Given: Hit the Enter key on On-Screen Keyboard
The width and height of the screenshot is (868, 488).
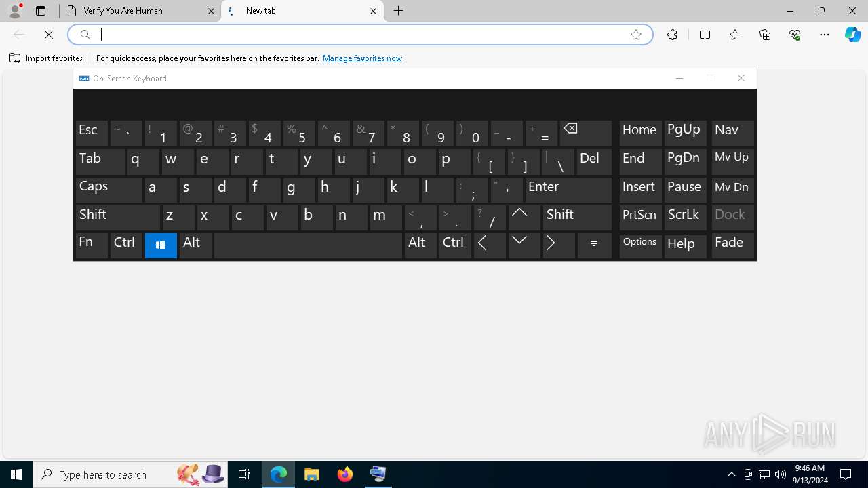Looking at the screenshot, I should [x=569, y=189].
